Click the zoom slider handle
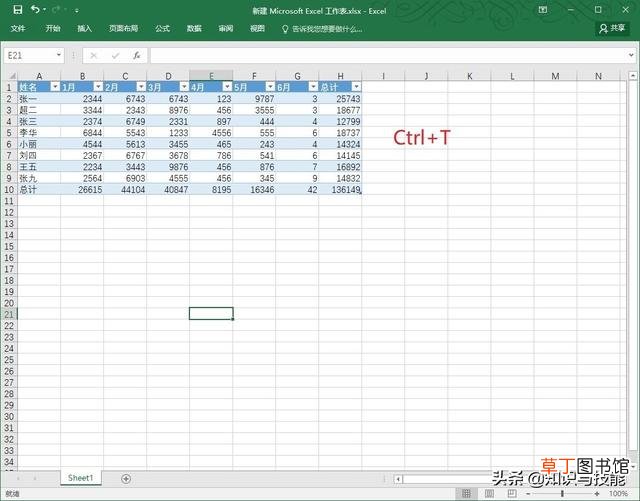This screenshot has width=640, height=501. coord(562,494)
